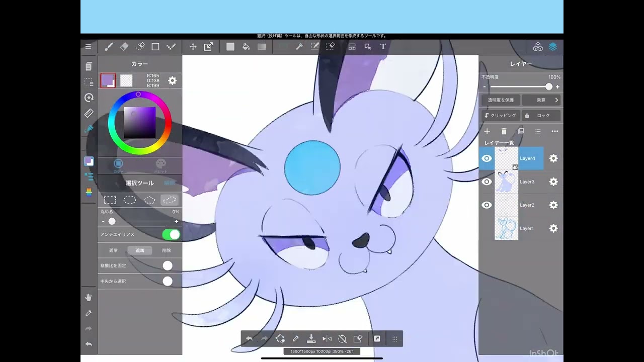Image resolution: width=644 pixels, height=362 pixels.
Task: Select the Move tool
Action: (193, 47)
